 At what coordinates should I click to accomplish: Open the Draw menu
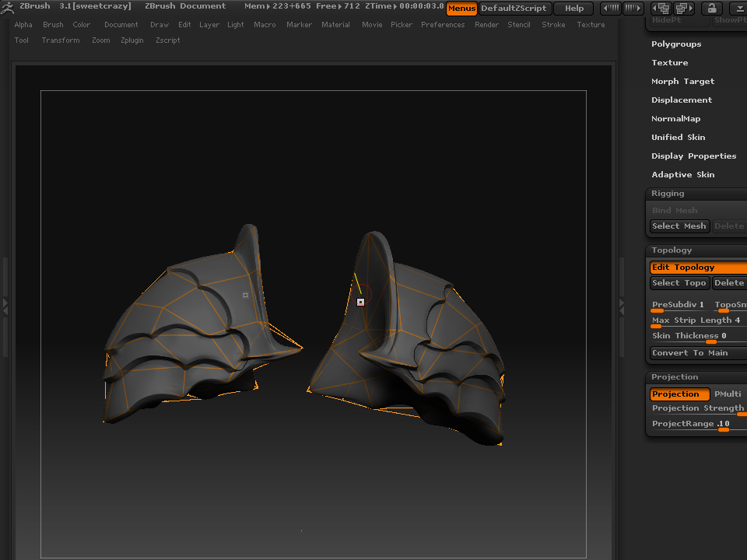(160, 25)
